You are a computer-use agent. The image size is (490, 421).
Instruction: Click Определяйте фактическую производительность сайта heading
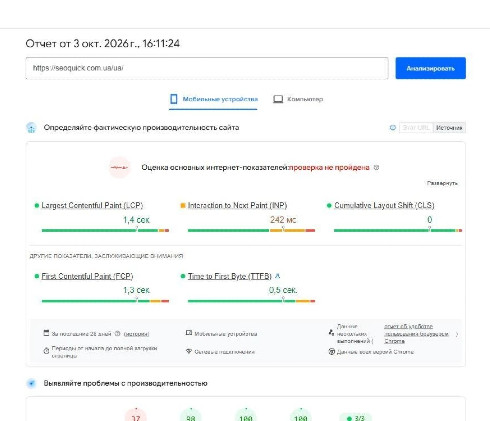click(141, 128)
